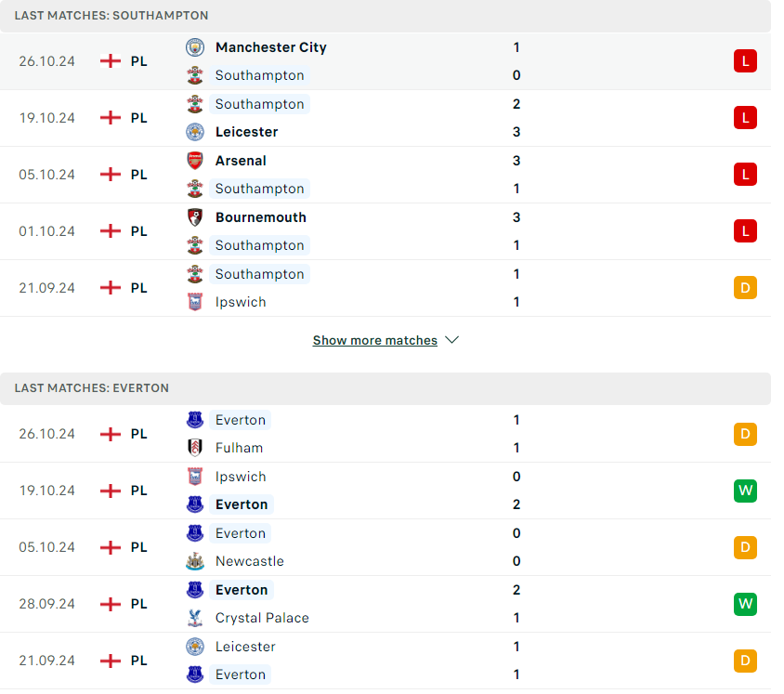
Task: Select the Crystal Palace team name
Action: 262,618
